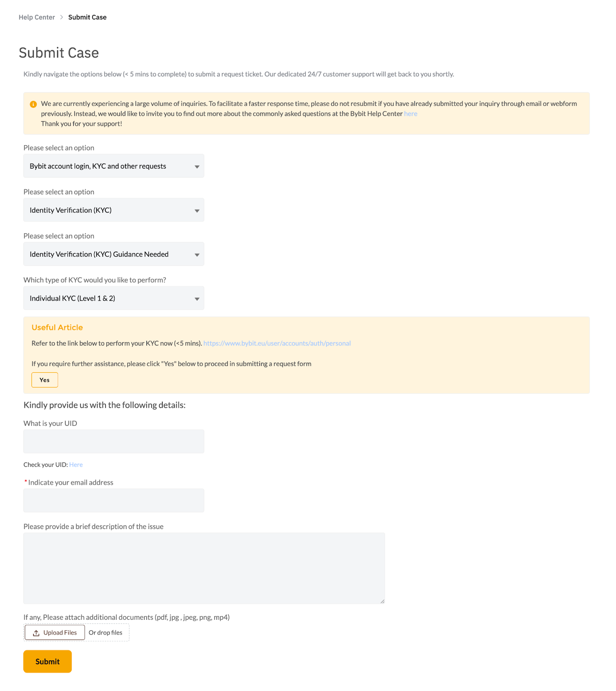Open the Bybit Help Center 'here' link
The height and width of the screenshot is (691, 616).
[x=411, y=114]
